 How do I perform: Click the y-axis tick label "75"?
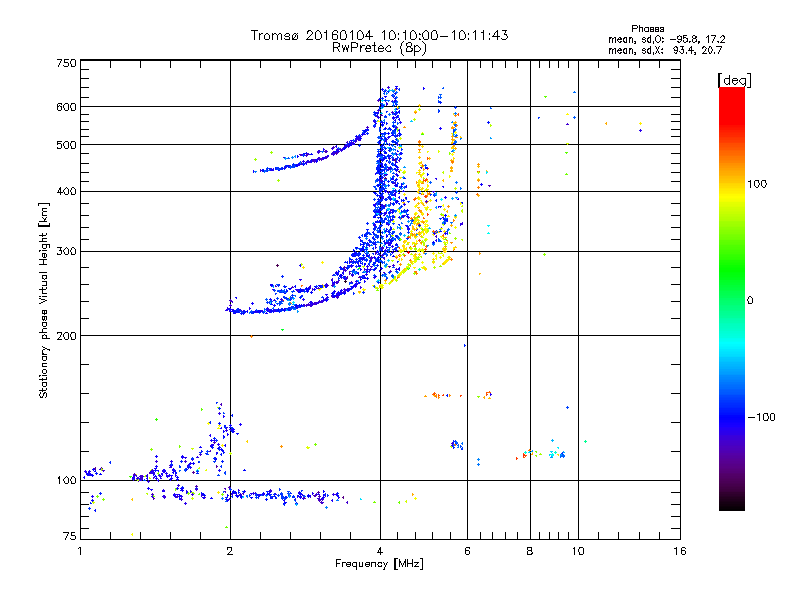(70, 536)
